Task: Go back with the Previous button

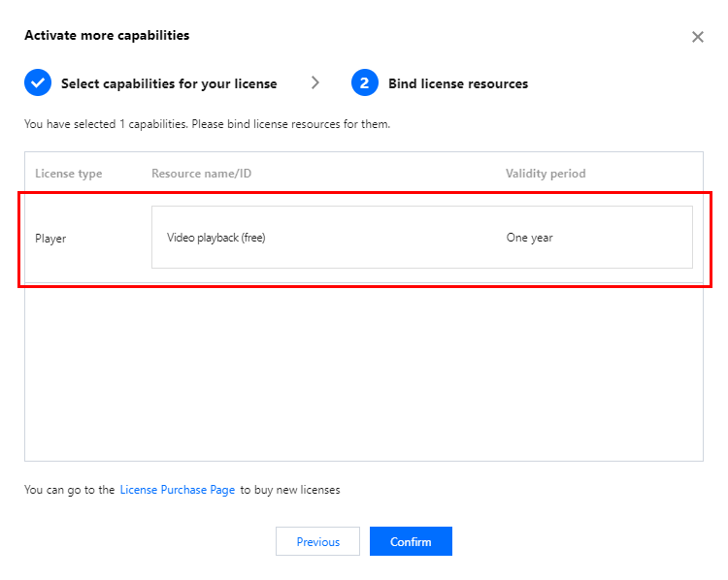Action: 317,541
